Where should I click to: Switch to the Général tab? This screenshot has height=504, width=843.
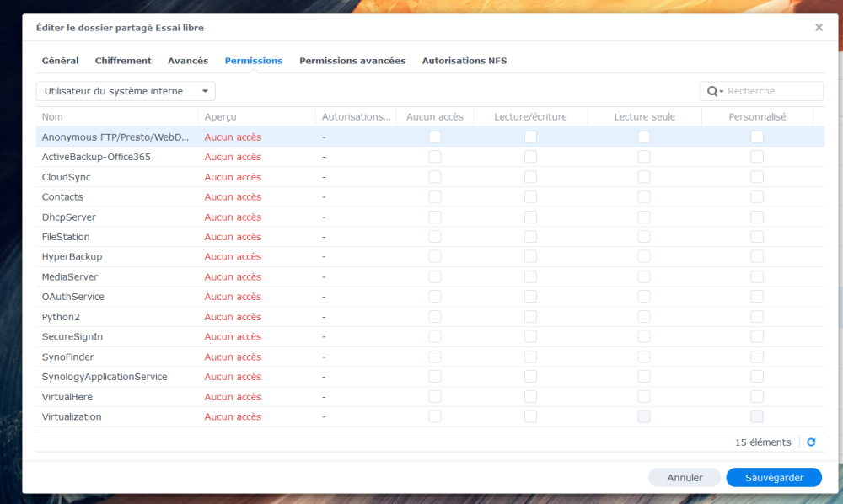click(60, 61)
